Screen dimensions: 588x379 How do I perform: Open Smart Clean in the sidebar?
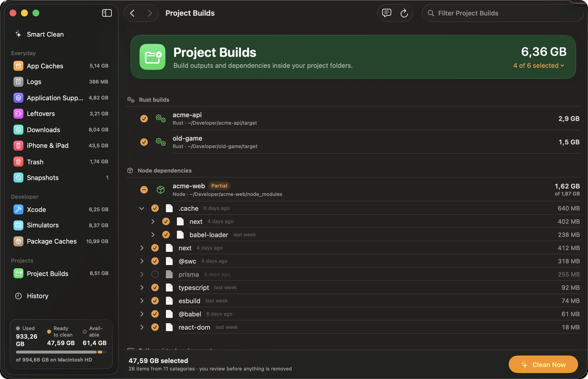pos(61,34)
